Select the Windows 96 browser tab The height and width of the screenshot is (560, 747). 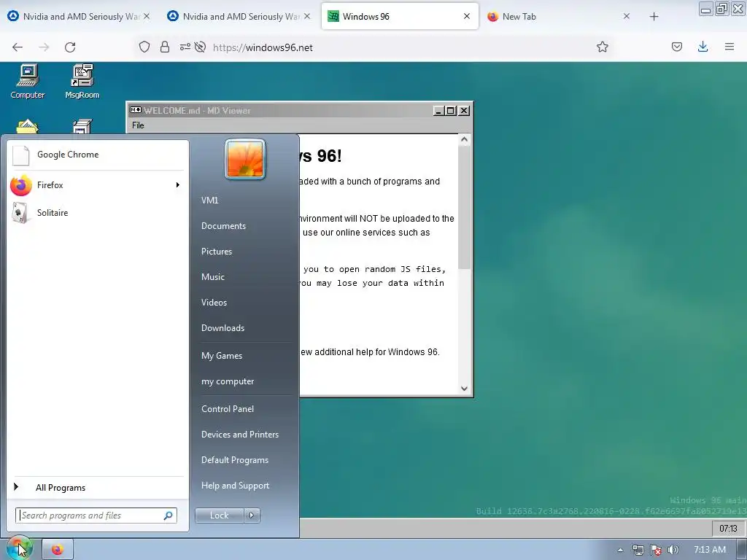[x=400, y=16]
